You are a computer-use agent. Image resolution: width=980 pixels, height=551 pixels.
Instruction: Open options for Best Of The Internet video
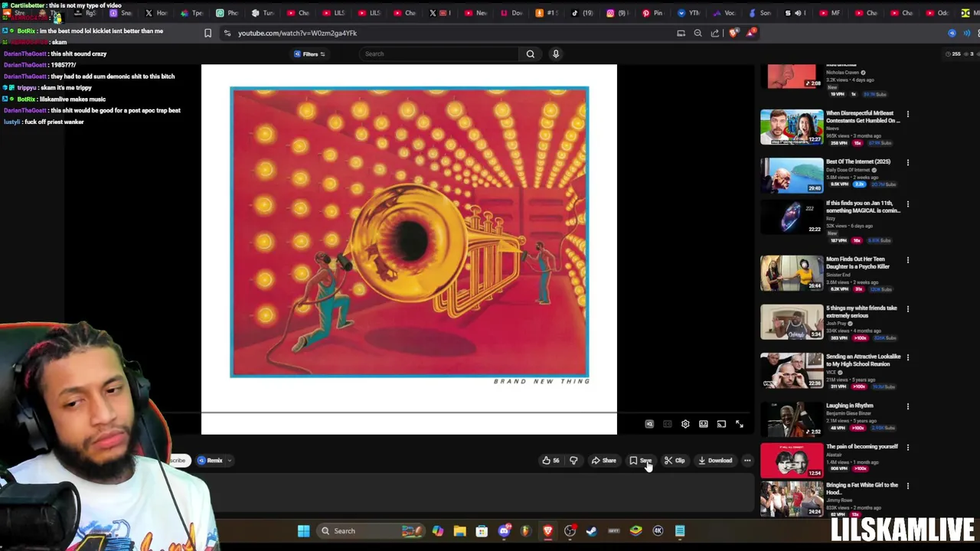(908, 162)
